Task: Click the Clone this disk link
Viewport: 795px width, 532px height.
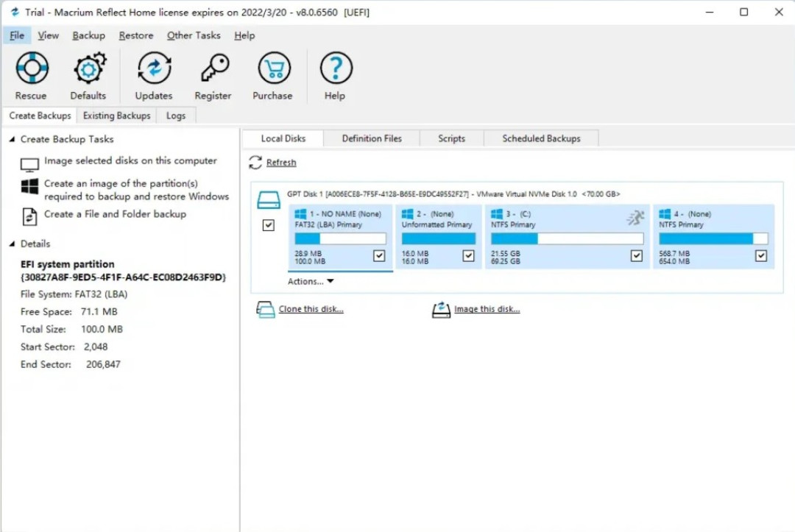Action: click(x=311, y=309)
